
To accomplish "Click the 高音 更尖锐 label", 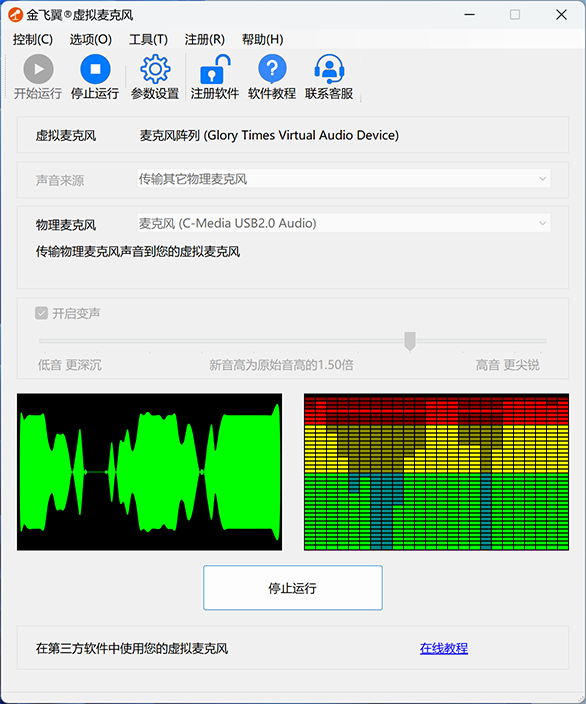I will tap(507, 365).
